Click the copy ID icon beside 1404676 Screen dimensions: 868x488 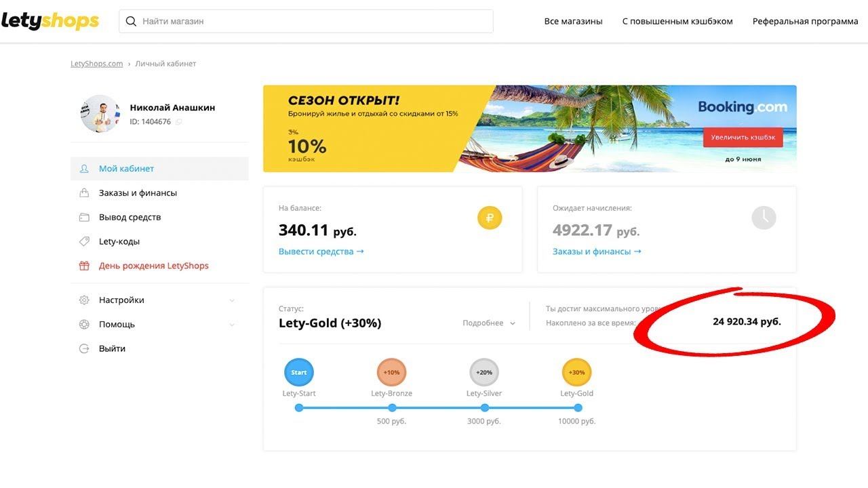[x=179, y=122]
